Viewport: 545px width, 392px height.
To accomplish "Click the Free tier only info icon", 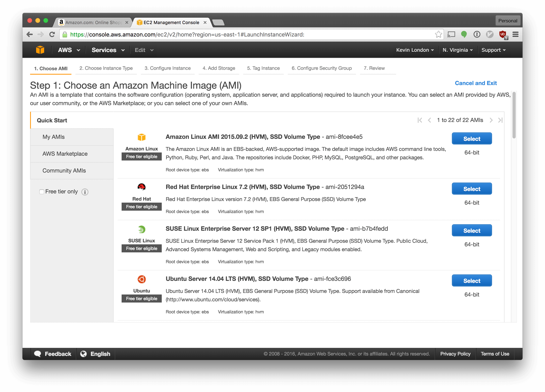I will pos(85,192).
